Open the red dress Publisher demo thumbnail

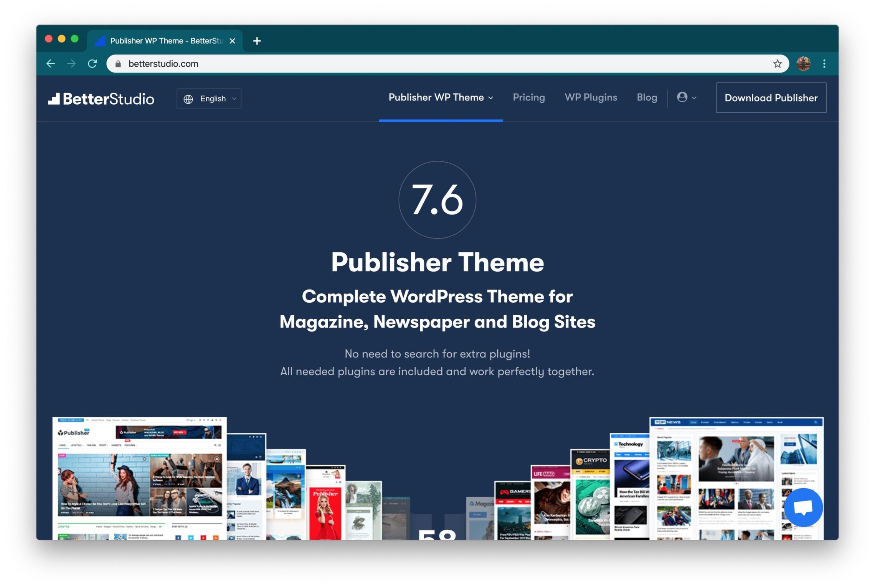coord(325,502)
